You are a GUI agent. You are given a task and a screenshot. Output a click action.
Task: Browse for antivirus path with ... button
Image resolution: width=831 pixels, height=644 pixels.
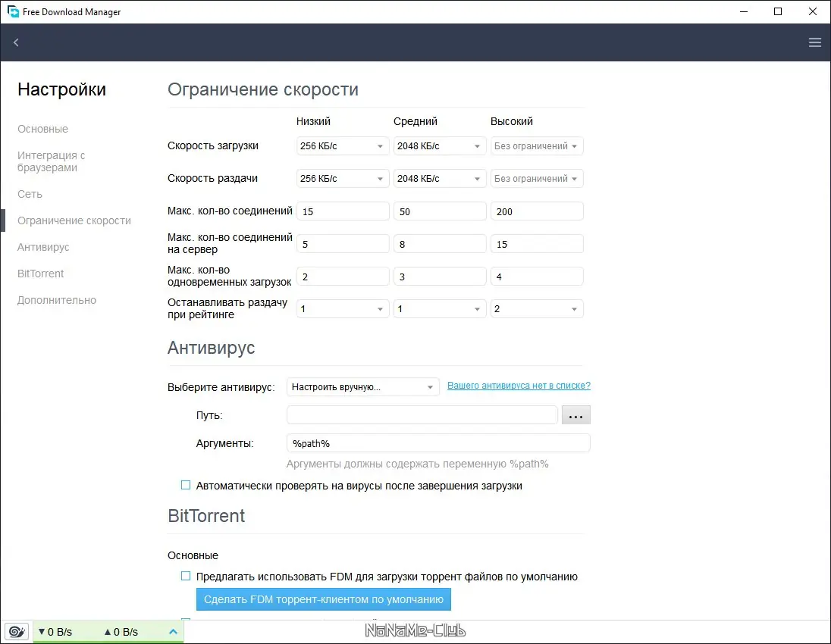point(575,414)
